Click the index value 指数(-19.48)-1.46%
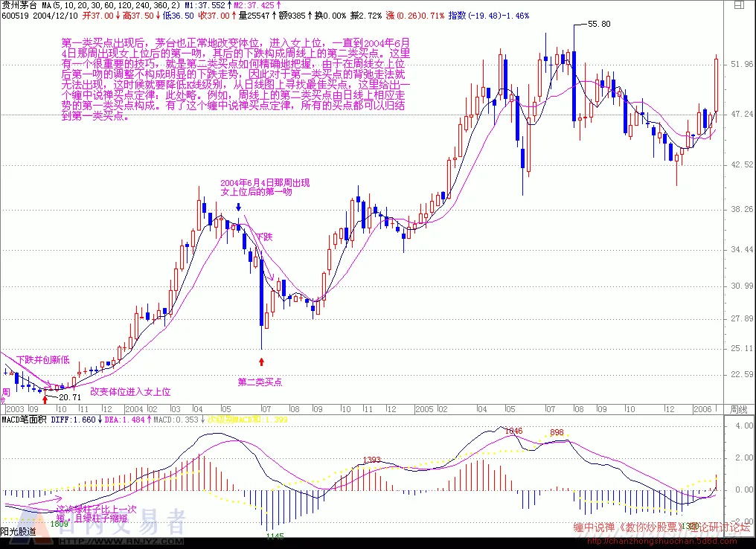The height and width of the screenshot is (549, 756). (488, 16)
